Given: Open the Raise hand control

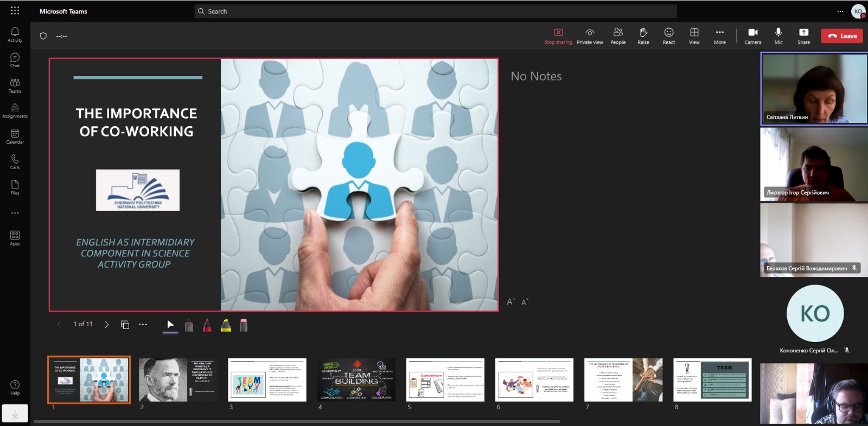Looking at the screenshot, I should click(x=643, y=36).
